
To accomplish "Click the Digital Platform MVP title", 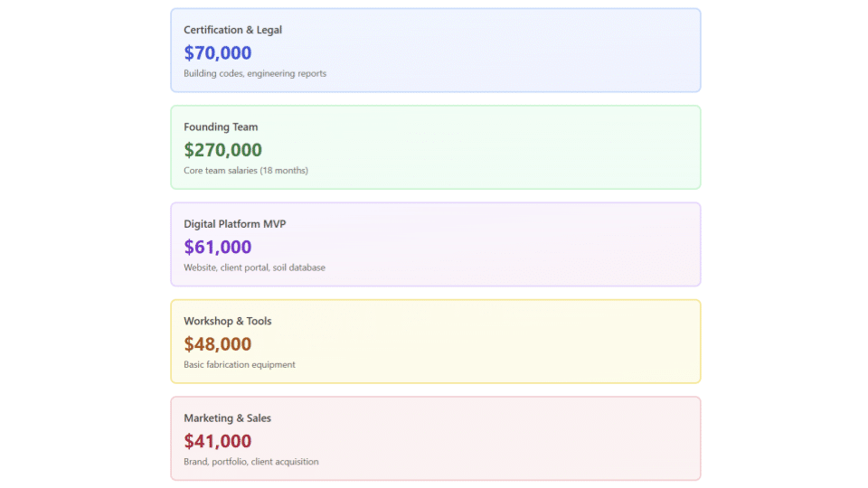I will (234, 224).
